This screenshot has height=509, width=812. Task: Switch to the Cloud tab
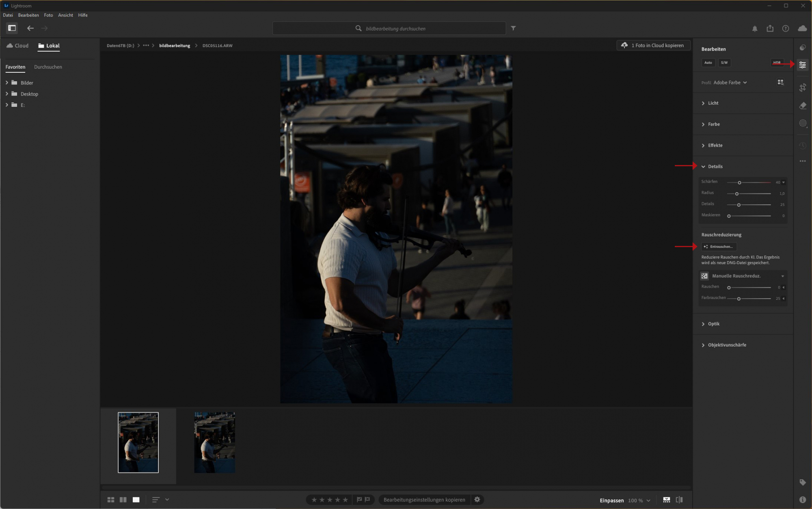pyautogui.click(x=17, y=45)
